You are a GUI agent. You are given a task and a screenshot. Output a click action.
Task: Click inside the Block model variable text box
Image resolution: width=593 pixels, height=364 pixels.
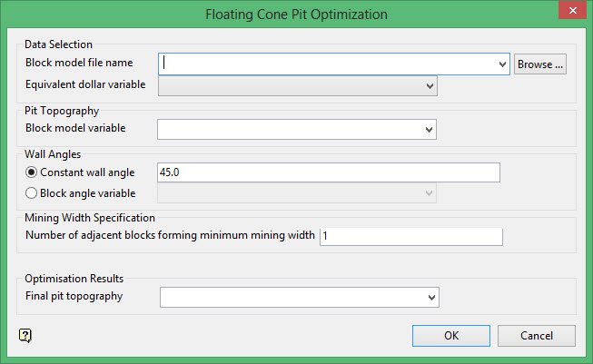click(x=289, y=129)
